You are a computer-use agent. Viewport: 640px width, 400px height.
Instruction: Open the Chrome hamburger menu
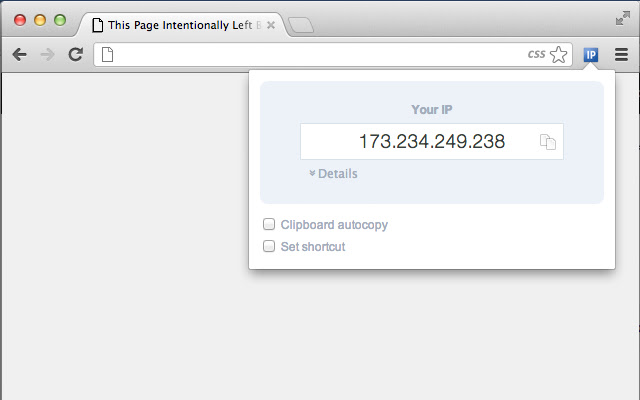621,55
